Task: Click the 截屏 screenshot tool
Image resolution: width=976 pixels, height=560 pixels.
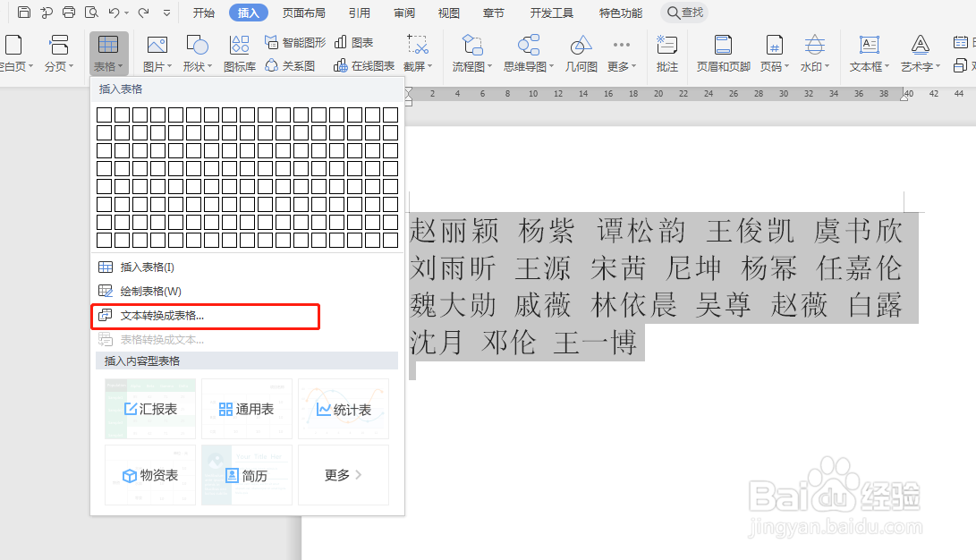Action: coord(418,53)
